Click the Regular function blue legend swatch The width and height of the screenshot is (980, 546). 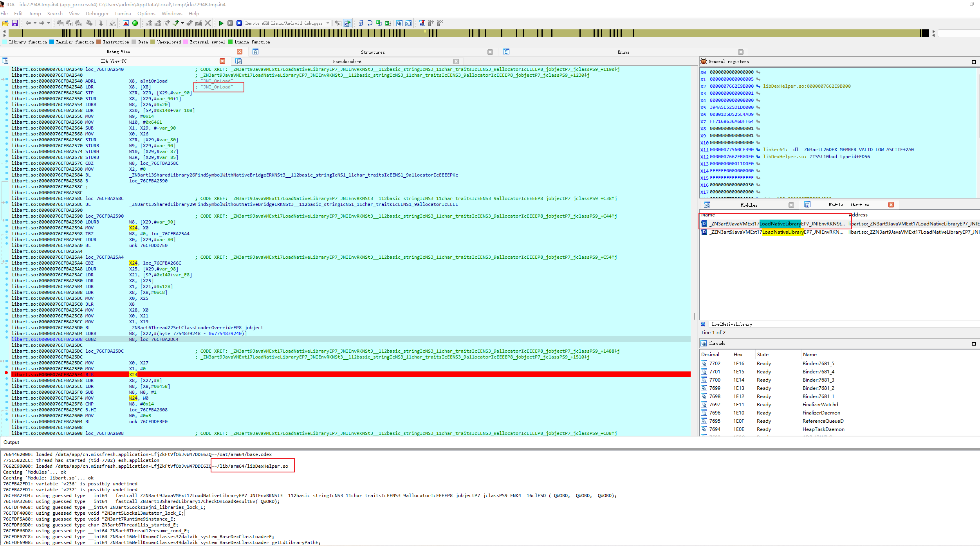52,42
